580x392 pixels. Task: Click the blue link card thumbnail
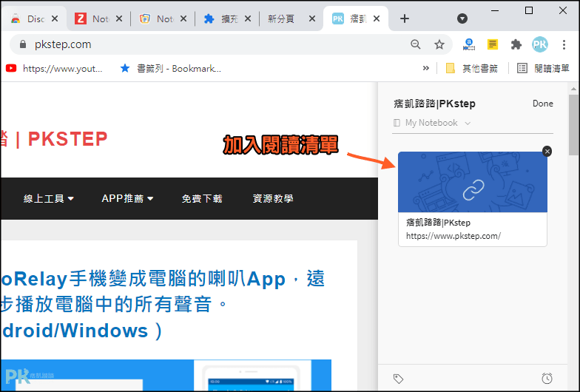coord(472,182)
